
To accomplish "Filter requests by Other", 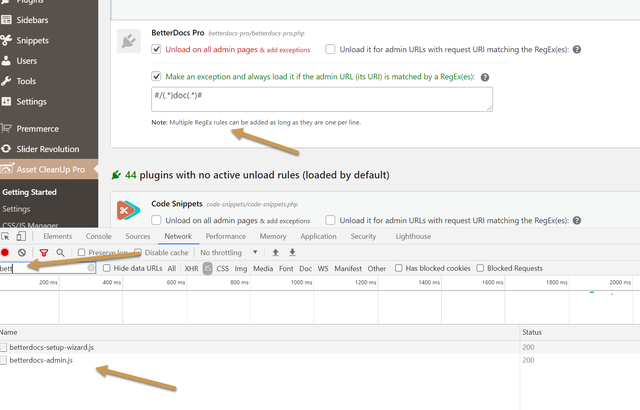I will (377, 268).
